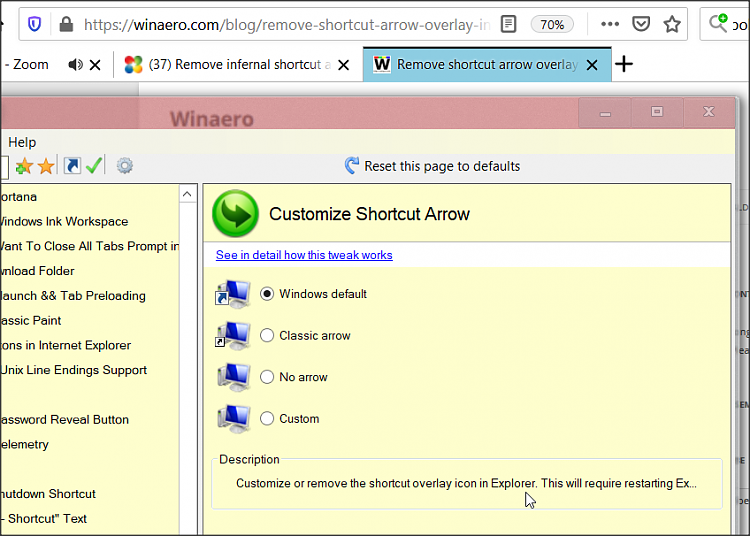This screenshot has width=750, height=536.
Task: Toggle reader view icon in address bar
Action: click(x=508, y=24)
